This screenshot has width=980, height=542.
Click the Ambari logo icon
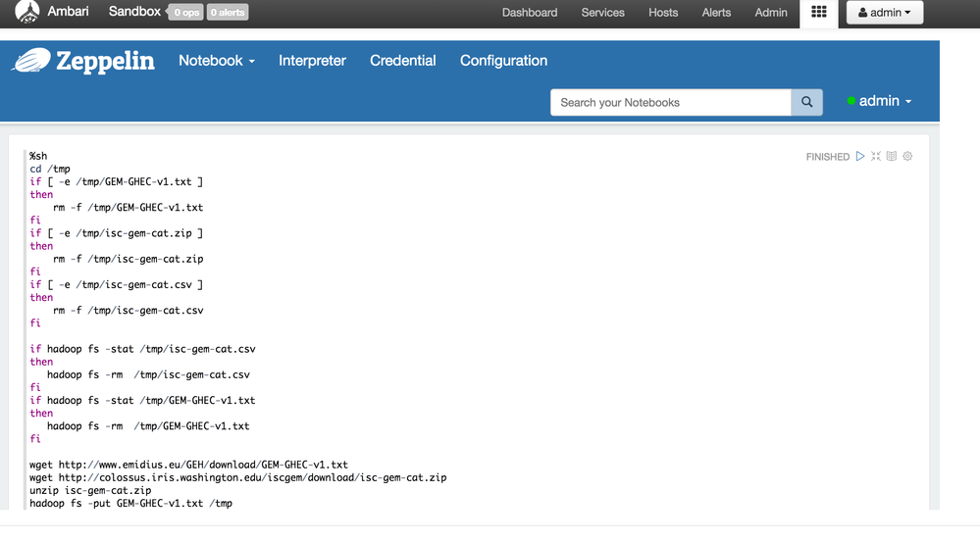click(x=26, y=11)
